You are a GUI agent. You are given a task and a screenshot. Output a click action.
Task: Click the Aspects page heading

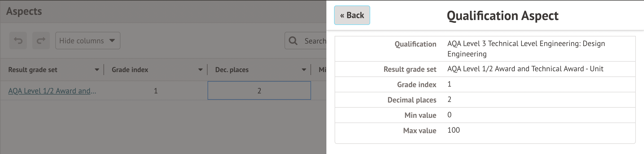pos(24,12)
